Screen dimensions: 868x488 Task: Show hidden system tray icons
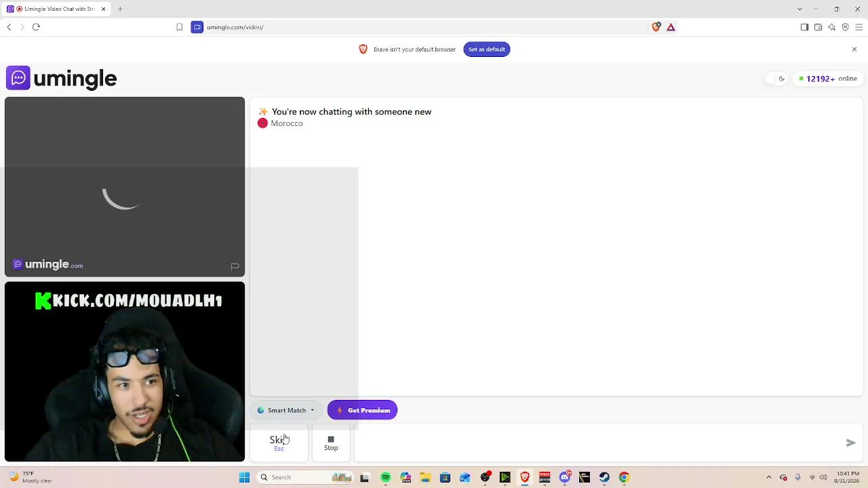[x=769, y=477]
